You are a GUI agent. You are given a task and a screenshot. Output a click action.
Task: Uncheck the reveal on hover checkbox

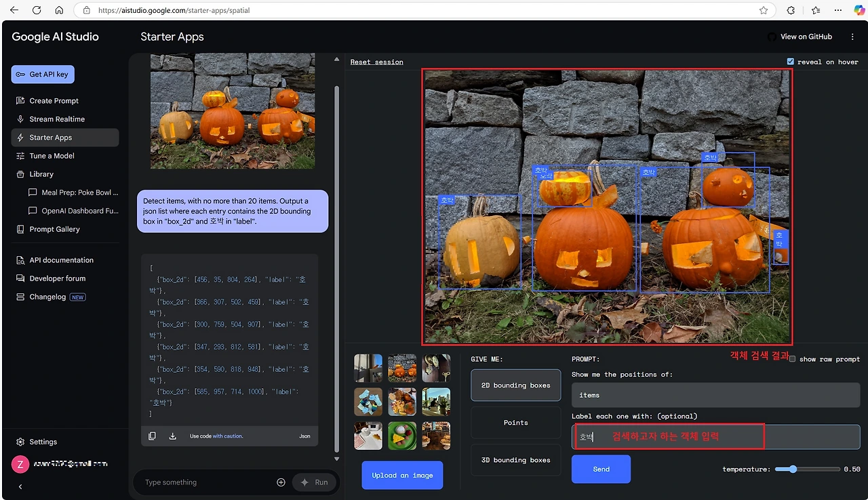click(790, 62)
